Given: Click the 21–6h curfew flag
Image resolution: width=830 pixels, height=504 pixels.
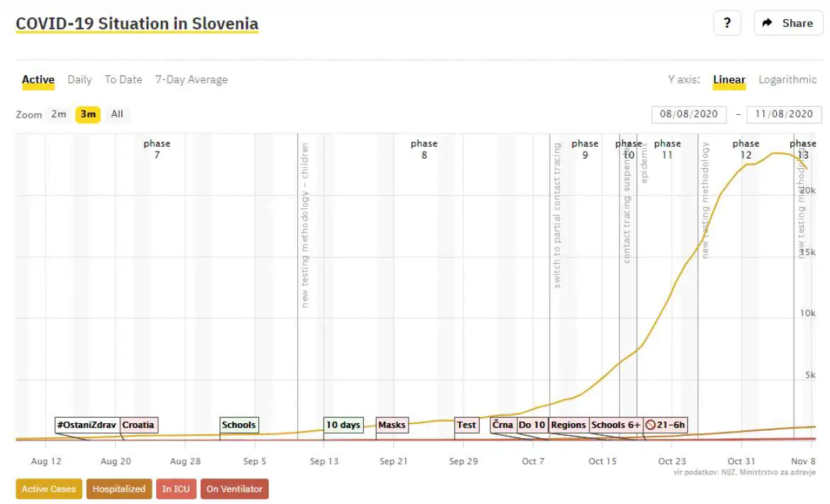Looking at the screenshot, I should click(665, 425).
